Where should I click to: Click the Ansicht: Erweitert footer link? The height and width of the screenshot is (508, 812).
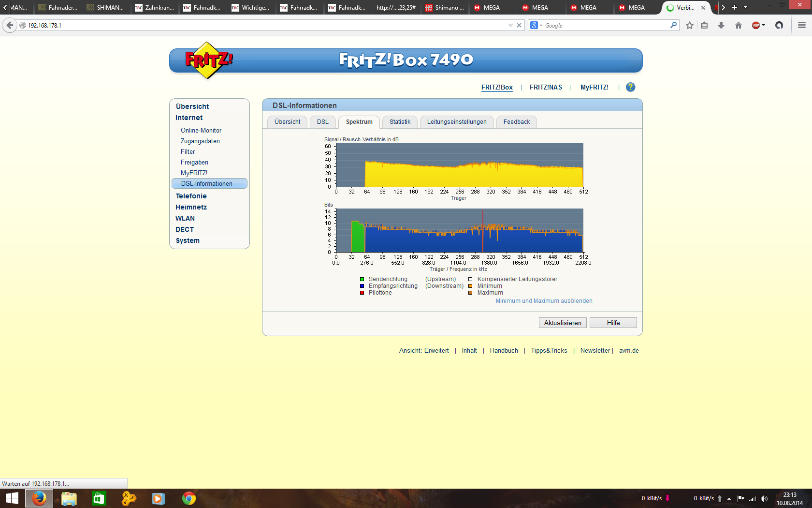pyautogui.click(x=424, y=351)
